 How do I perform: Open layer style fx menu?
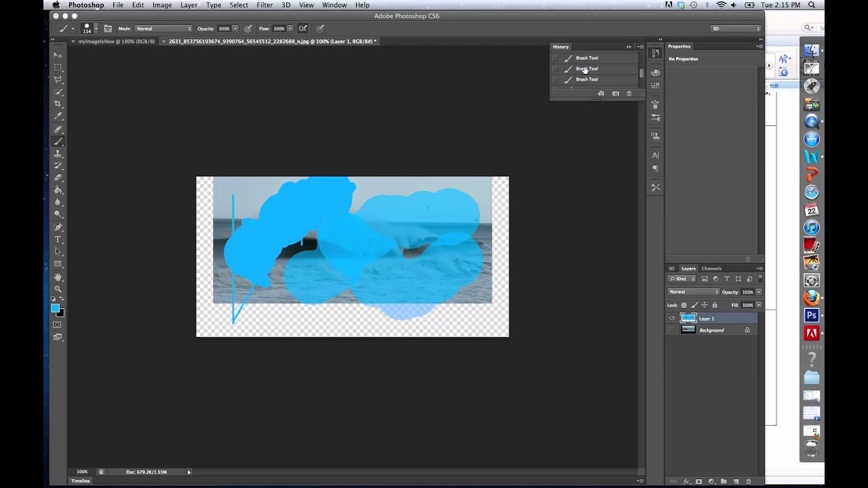(686, 481)
